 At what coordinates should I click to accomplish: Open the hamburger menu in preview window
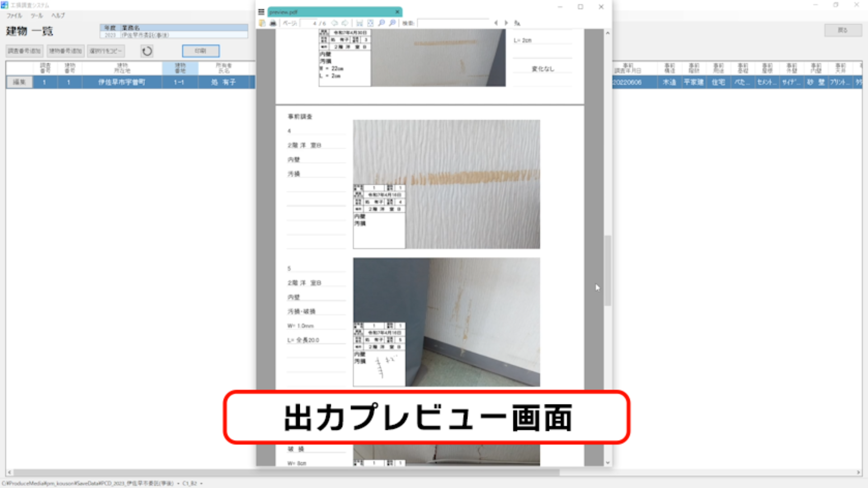coord(261,12)
